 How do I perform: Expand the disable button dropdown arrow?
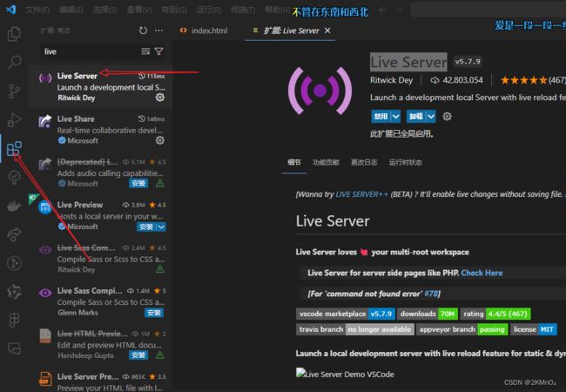(x=395, y=116)
